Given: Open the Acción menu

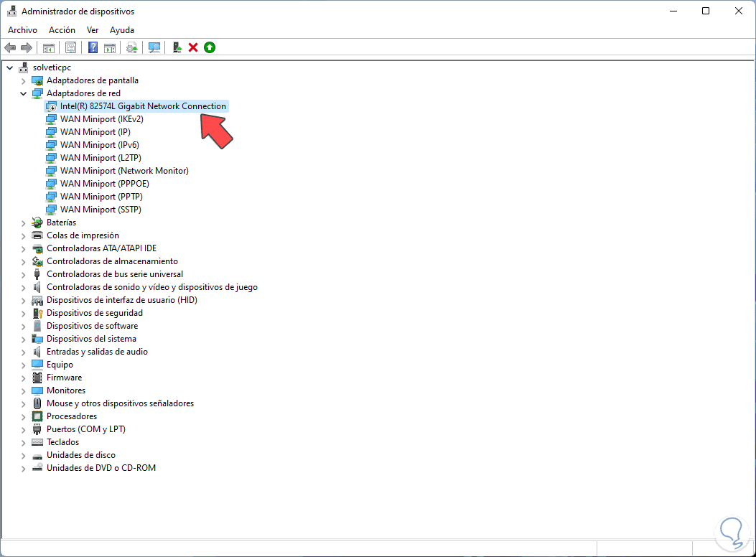Looking at the screenshot, I should [62, 30].
